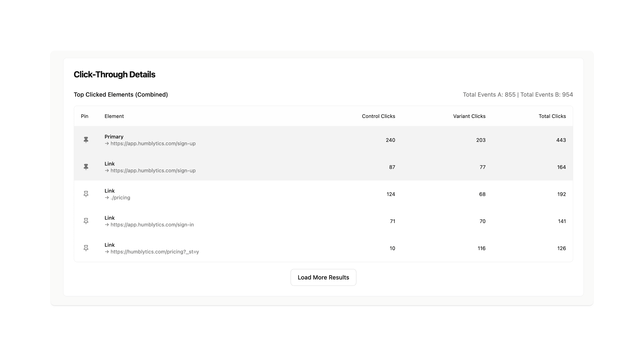Click the Total Clicks column header
This screenshot has height=356, width=644.
tap(552, 116)
